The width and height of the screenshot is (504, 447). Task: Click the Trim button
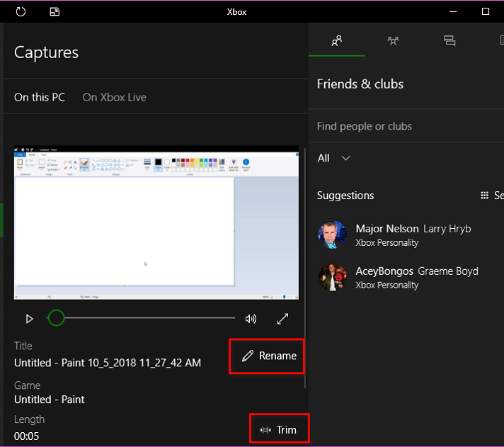coord(279,429)
